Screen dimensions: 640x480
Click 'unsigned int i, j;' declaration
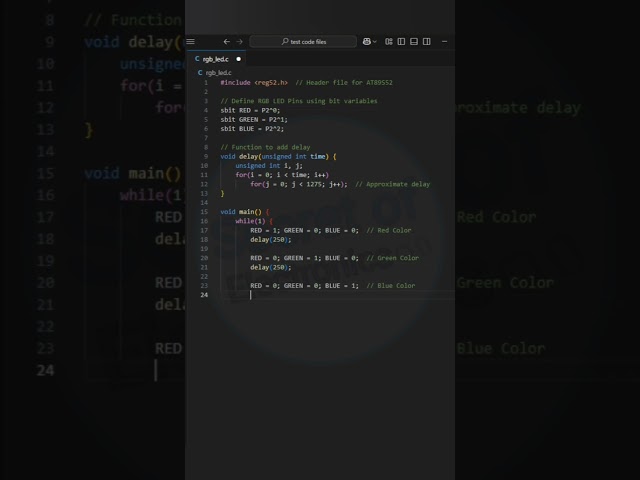point(269,166)
